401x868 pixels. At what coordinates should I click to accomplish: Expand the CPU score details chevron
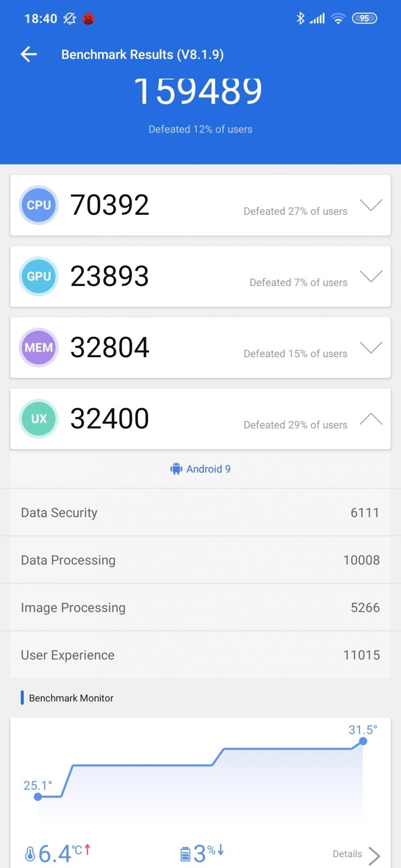tap(371, 205)
